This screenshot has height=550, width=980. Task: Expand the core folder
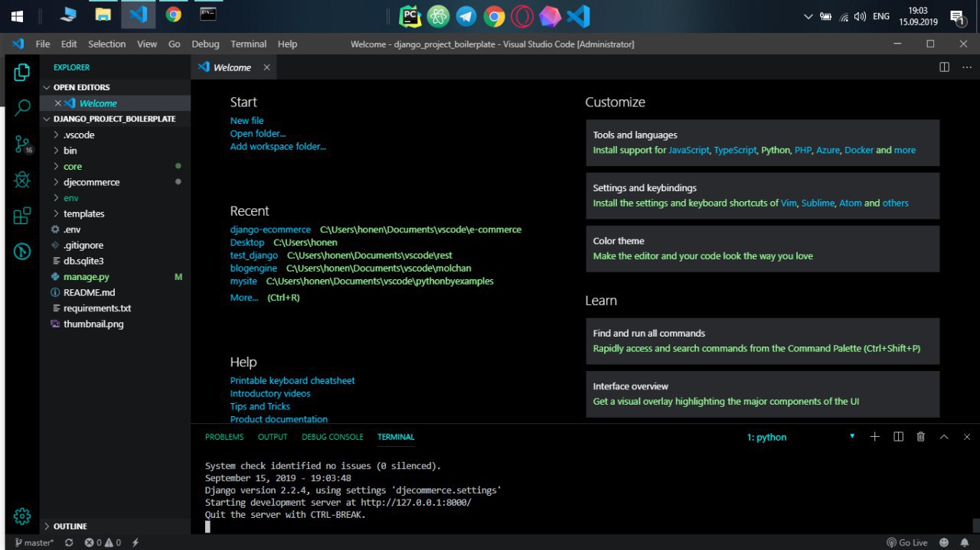[x=116, y=166]
